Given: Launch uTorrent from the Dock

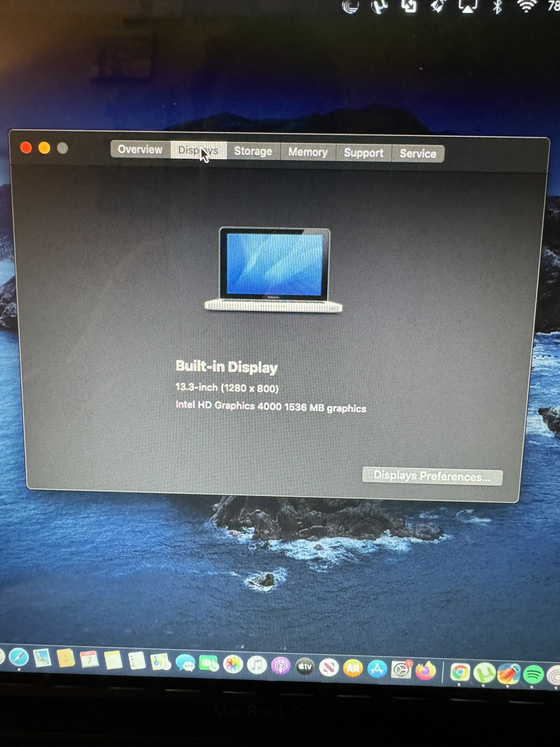Looking at the screenshot, I should coord(484,673).
